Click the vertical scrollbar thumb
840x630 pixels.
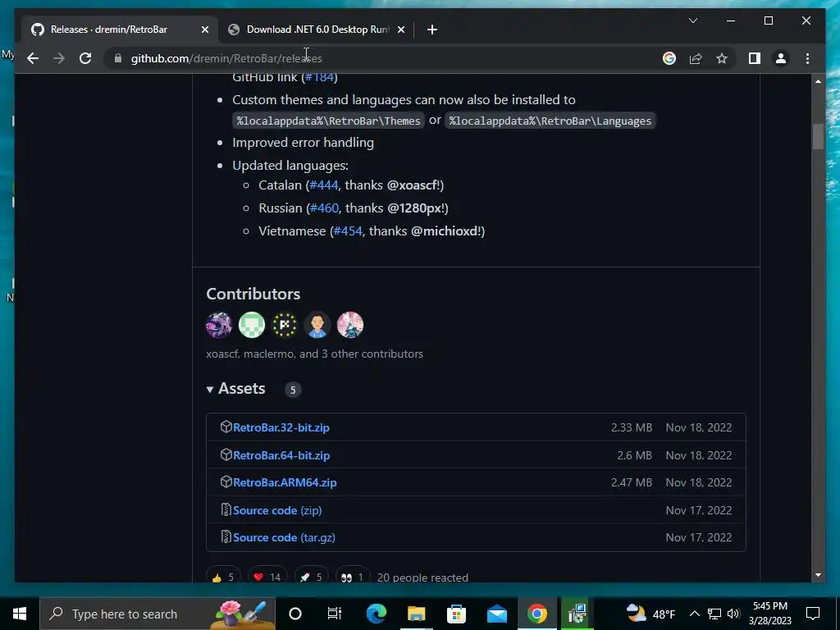(818, 137)
